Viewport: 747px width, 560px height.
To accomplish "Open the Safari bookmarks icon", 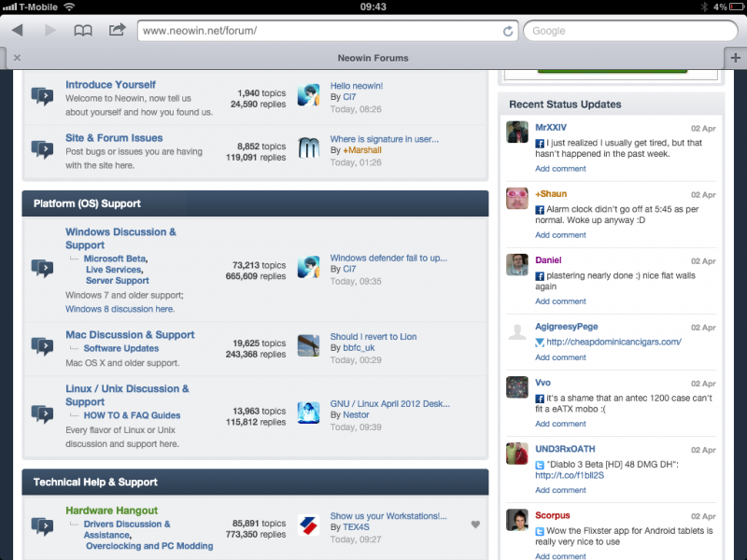I will pos(83,31).
